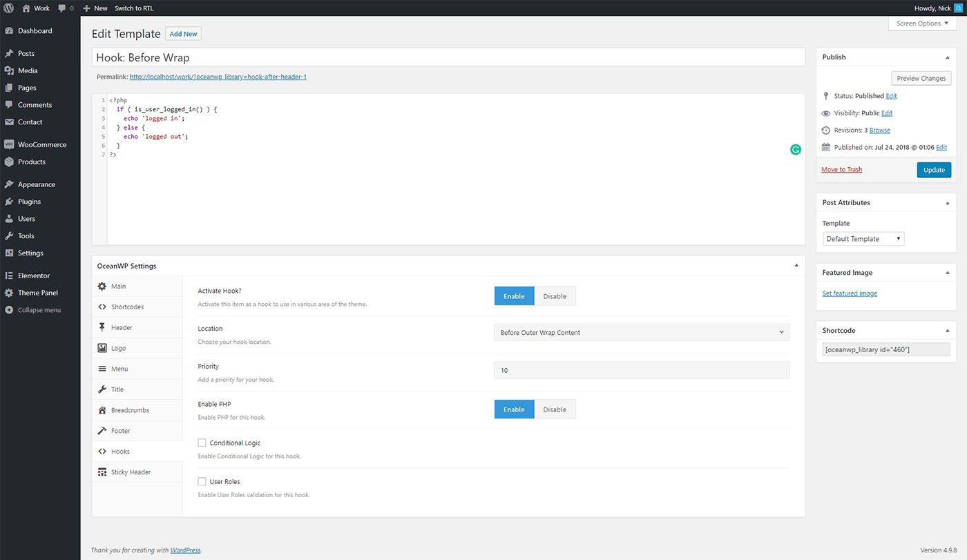967x560 pixels.
Task: Click the Posts pin icon
Action: [x=9, y=54]
